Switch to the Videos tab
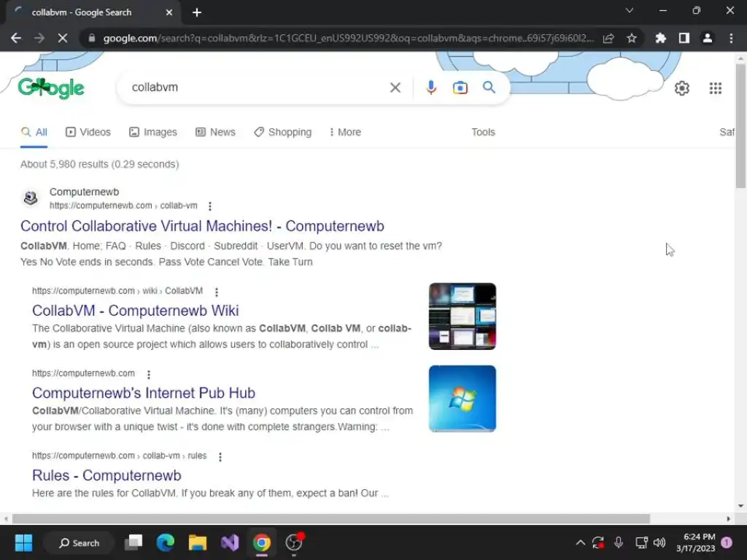Image resolution: width=747 pixels, height=560 pixels. click(88, 133)
